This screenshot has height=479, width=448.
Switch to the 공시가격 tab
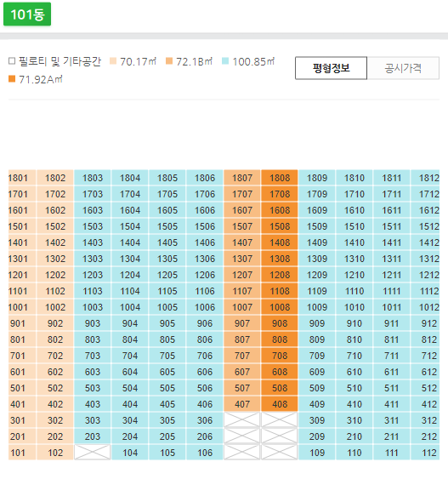pyautogui.click(x=403, y=68)
